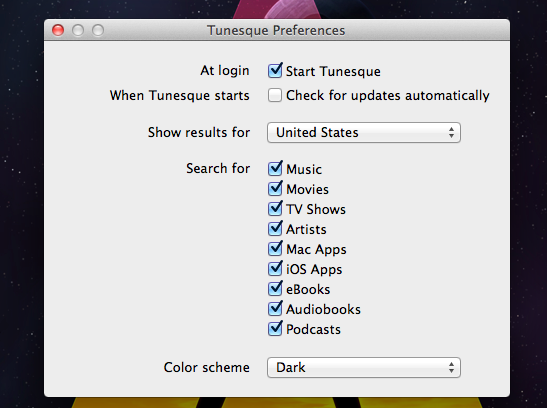Click the arrows on Color scheme popup
Image resolution: width=547 pixels, height=408 pixels.
pyautogui.click(x=451, y=368)
